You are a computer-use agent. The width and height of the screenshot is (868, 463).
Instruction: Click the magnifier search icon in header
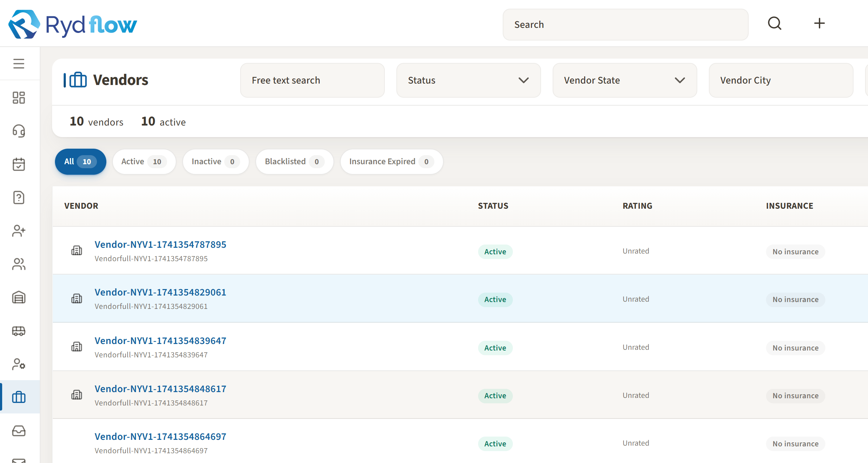775,24
